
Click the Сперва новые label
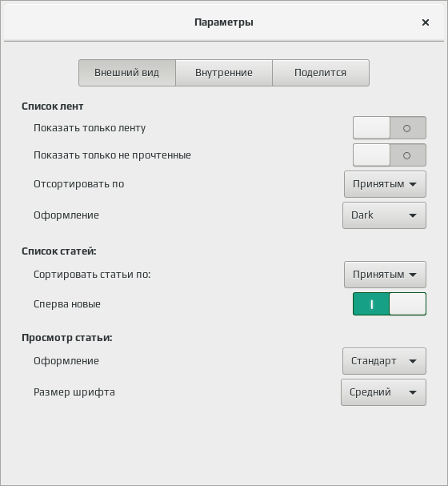(x=67, y=304)
